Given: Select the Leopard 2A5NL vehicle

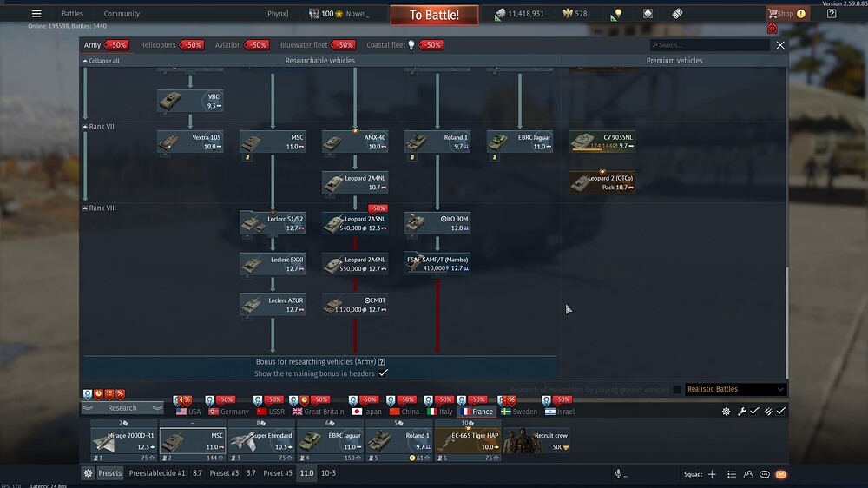Looking at the screenshot, I should [x=355, y=223].
